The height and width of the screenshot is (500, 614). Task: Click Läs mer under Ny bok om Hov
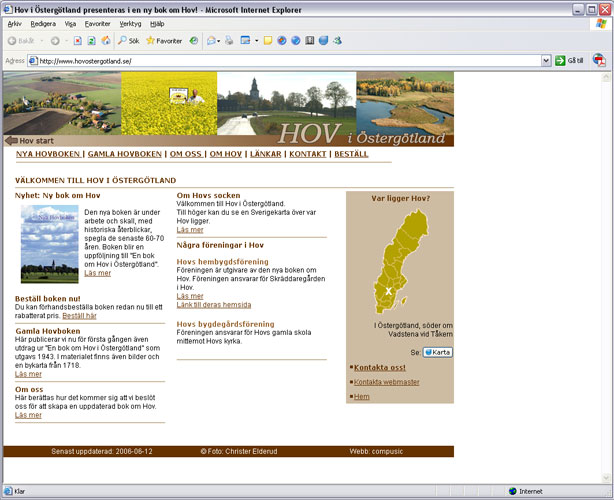pyautogui.click(x=98, y=273)
